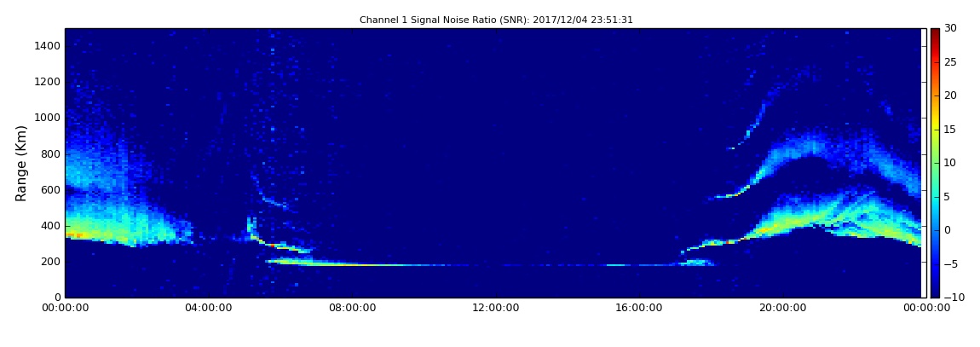Select the 400 Range axis tick label
Image resolution: width=980 pixels, height=347 pixels.
51,226
